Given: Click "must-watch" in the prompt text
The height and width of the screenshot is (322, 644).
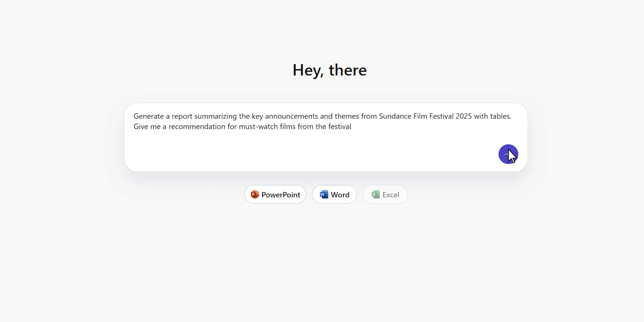Looking at the screenshot, I should click(258, 127).
